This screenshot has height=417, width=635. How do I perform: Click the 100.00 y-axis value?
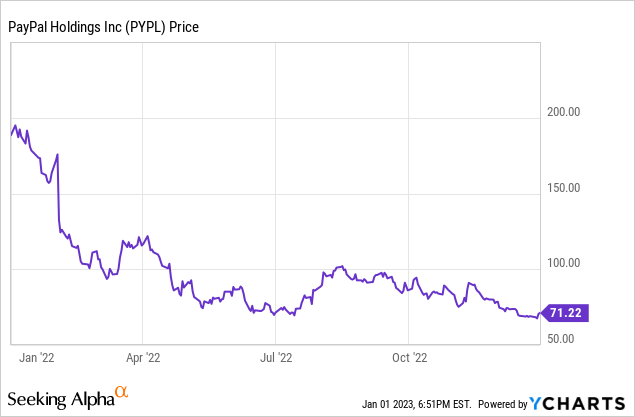click(560, 264)
